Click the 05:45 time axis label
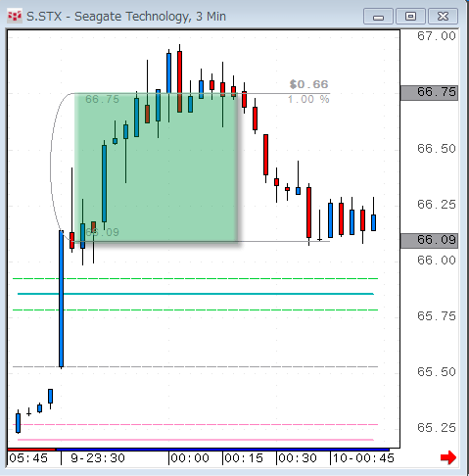 pos(28,458)
